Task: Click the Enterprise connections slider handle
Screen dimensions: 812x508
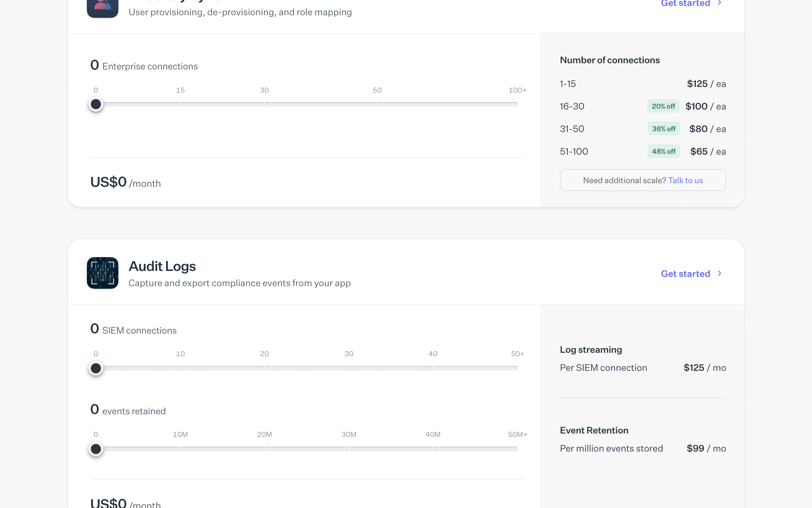Action: pos(96,104)
